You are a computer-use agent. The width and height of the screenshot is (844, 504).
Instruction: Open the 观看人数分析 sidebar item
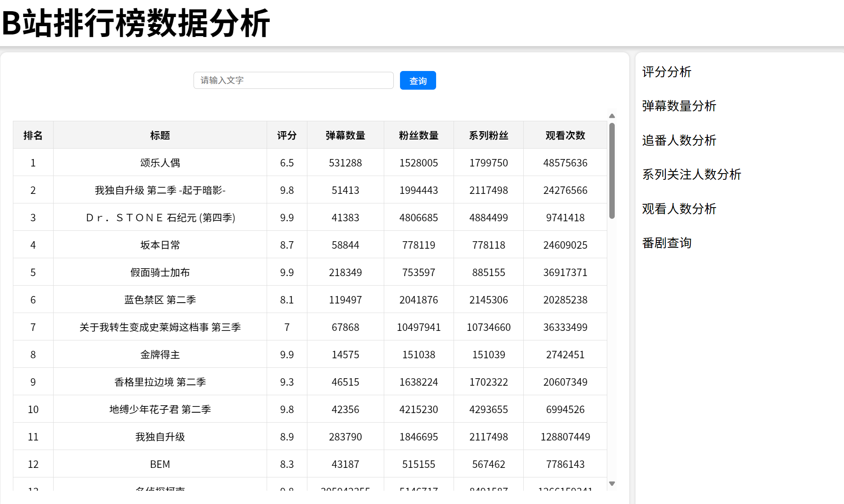pyautogui.click(x=679, y=209)
